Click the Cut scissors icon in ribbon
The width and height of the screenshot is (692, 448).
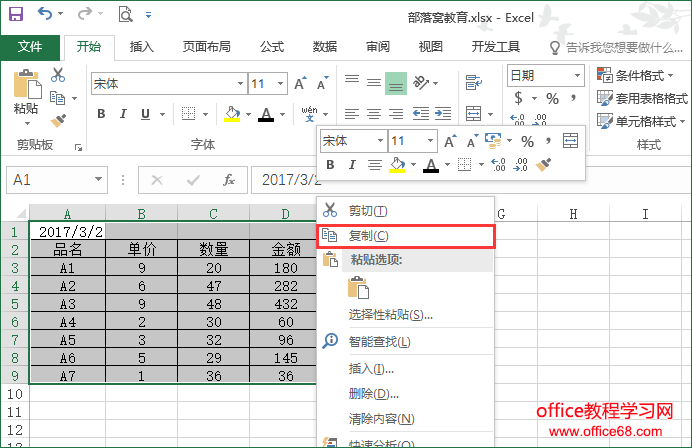(58, 75)
